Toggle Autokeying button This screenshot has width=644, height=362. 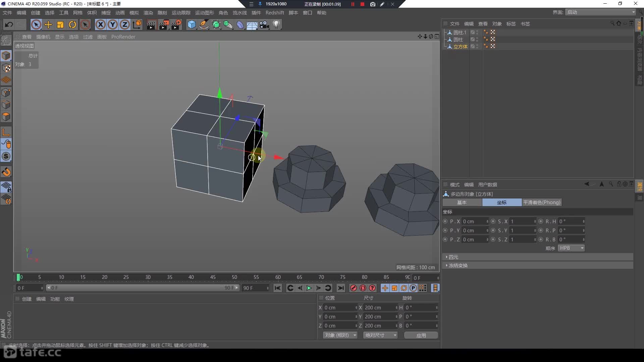(x=363, y=288)
